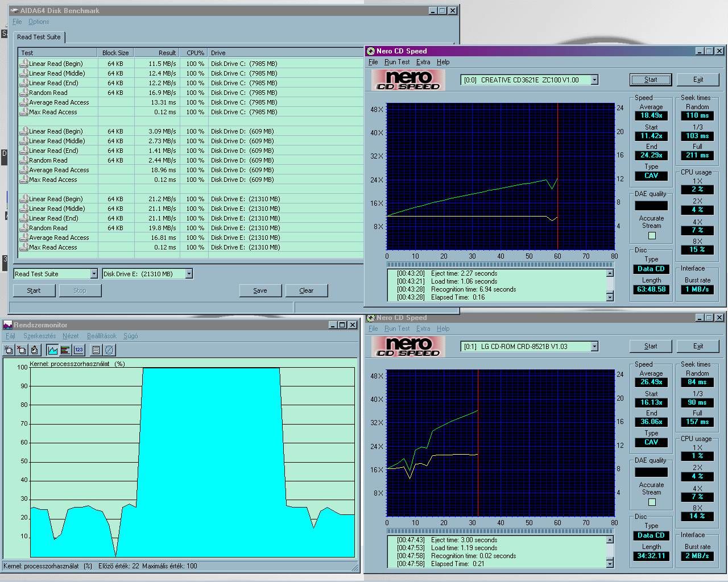Open the Disk Drive E: (21310 MB) dropdown
The image size is (728, 582).
pyautogui.click(x=189, y=274)
